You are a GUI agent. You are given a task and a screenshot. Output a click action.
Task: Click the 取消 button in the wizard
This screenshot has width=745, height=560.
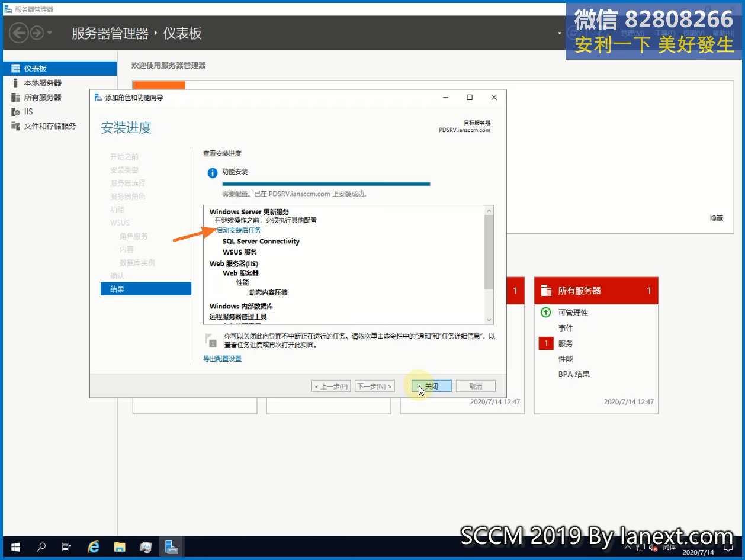476,386
